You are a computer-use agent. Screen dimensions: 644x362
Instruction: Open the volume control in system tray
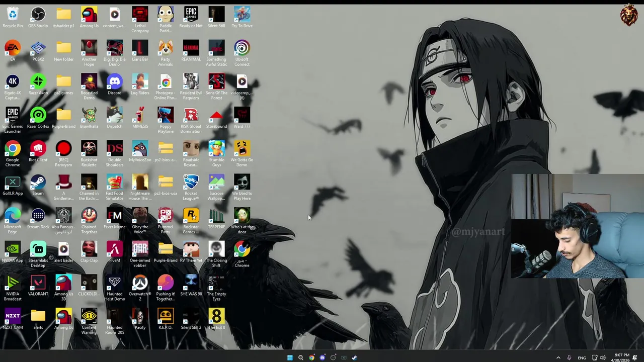603,357
